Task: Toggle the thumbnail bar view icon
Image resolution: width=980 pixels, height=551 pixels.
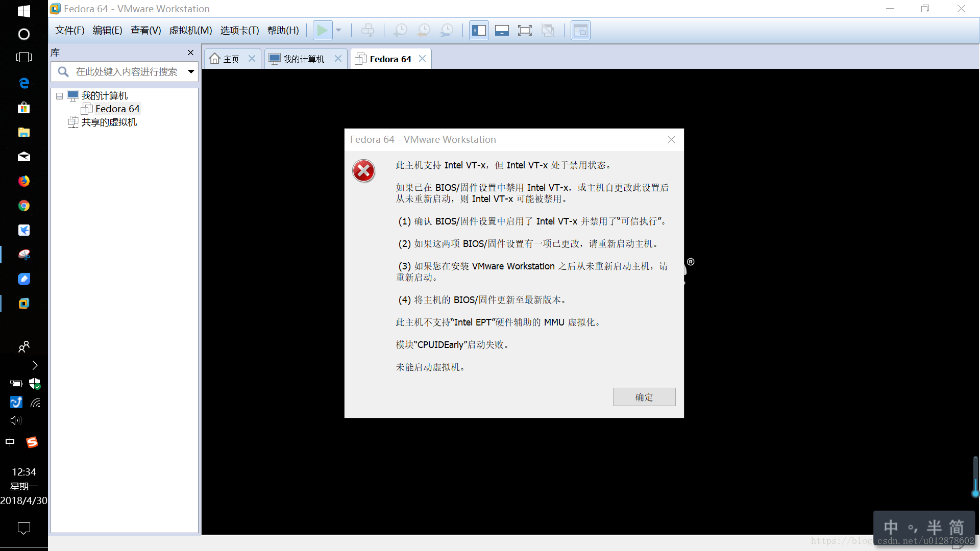Action: pyautogui.click(x=502, y=31)
